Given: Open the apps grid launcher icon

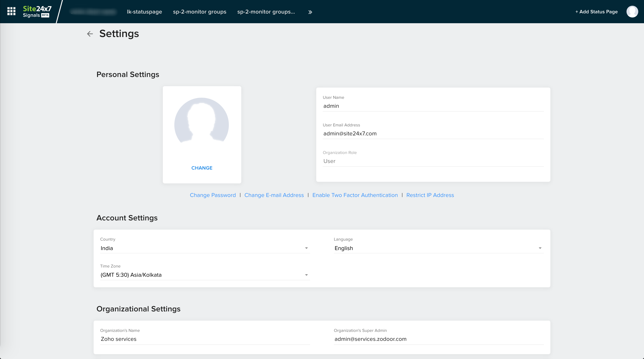Looking at the screenshot, I should [x=11, y=11].
